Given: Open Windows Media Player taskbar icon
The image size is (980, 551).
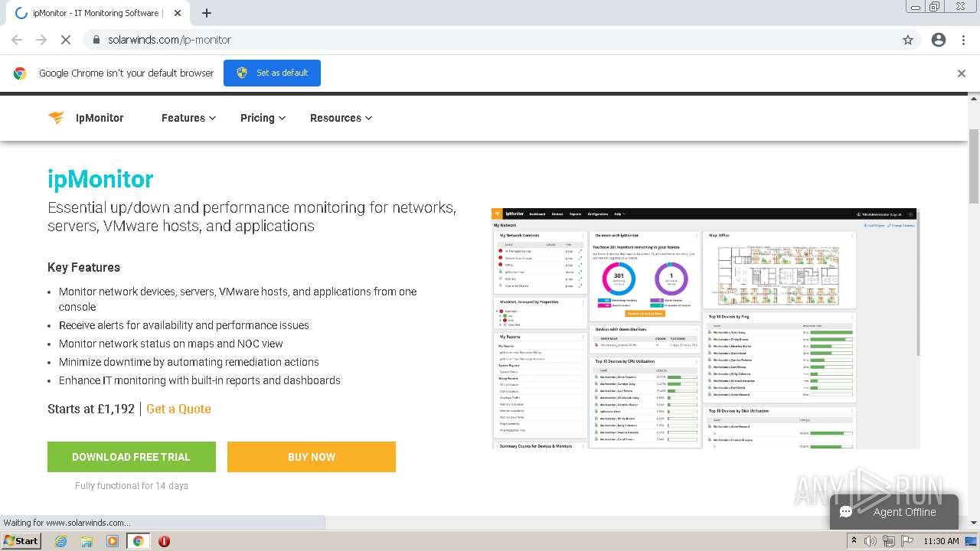Looking at the screenshot, I should (113, 541).
